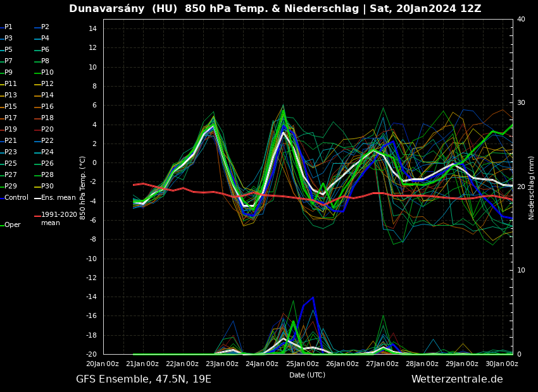Image resolution: width=538 pixels, height=392 pixels.
Task: Click the Date (UTC) axis label
Action: click(x=307, y=375)
